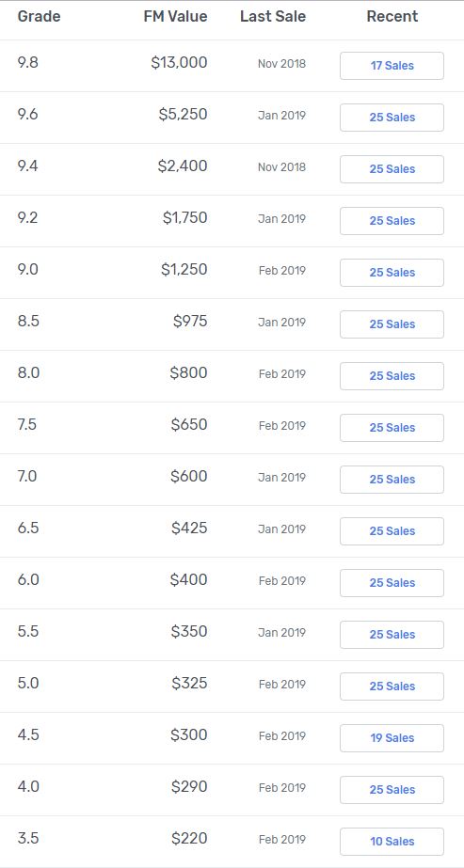View recent sales for grade 8.5
Screen dimensions: 464x868
[x=392, y=324]
